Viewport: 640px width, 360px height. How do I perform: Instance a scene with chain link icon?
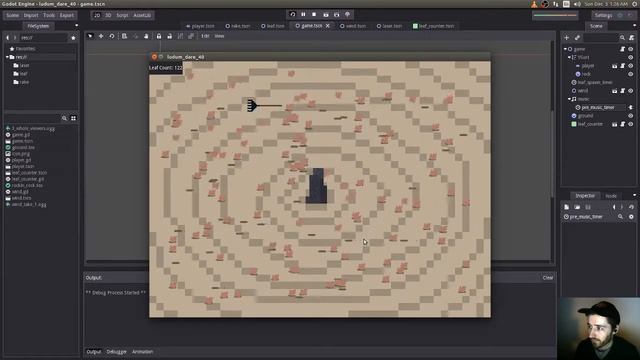(577, 38)
